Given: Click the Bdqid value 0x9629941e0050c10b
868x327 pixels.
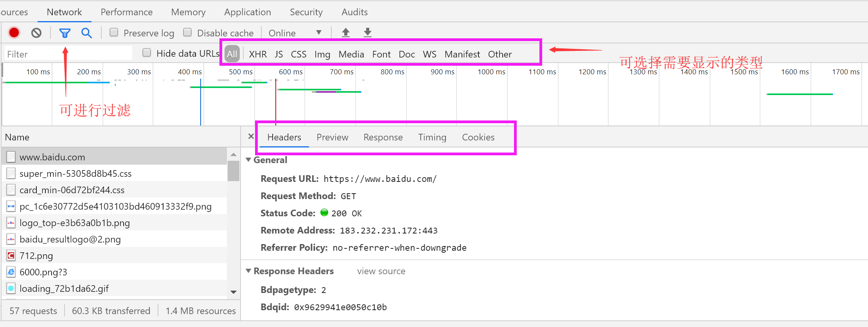Looking at the screenshot, I should [340, 307].
